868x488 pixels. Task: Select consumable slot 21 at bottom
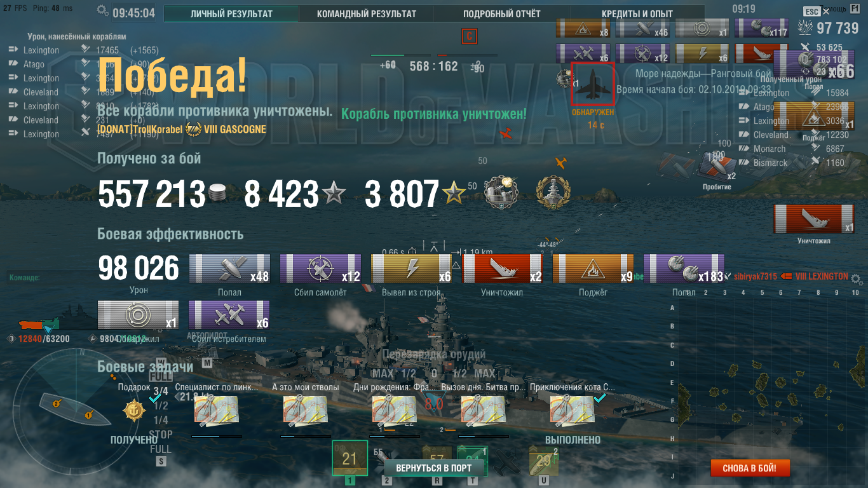pos(350,458)
